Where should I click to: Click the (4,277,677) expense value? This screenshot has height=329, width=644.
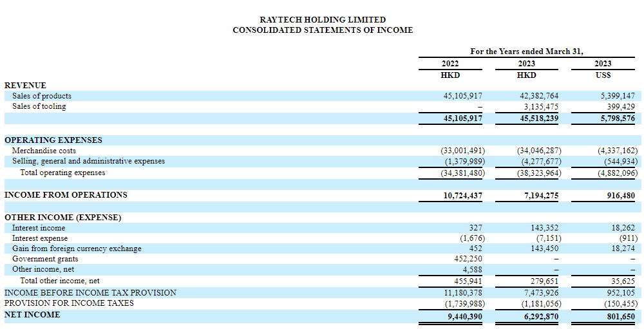click(542, 162)
